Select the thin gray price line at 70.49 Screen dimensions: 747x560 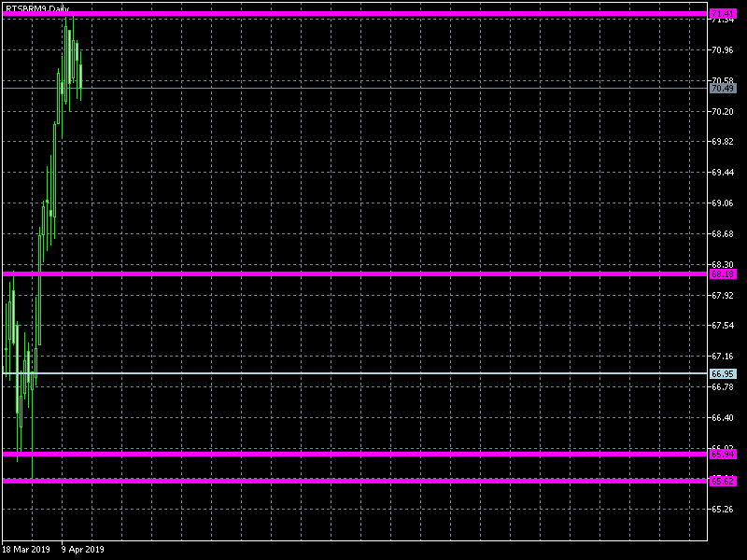(x=355, y=88)
